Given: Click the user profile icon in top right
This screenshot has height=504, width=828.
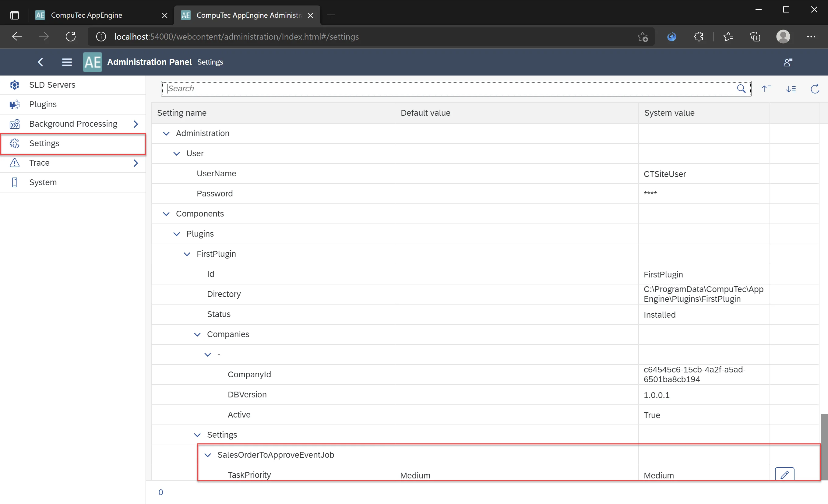Looking at the screenshot, I should (782, 37).
